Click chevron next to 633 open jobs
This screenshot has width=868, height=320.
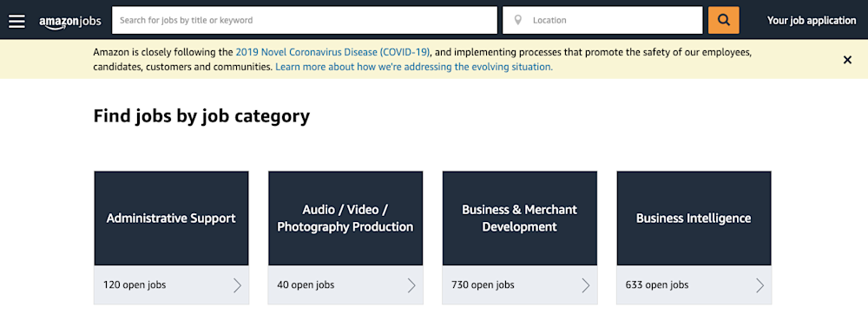(759, 285)
